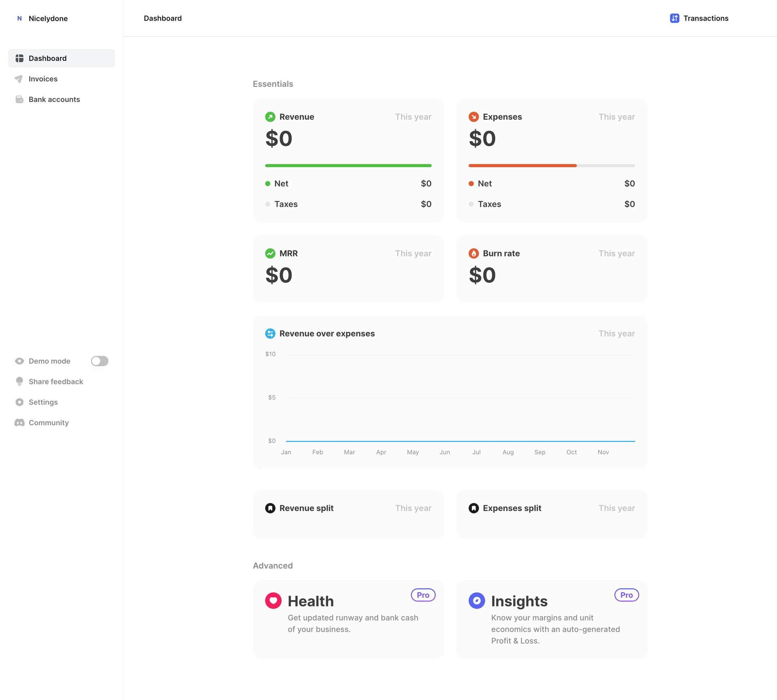Click the Revenue split pie icon
Screen dimensions: 777x700
coord(270,508)
